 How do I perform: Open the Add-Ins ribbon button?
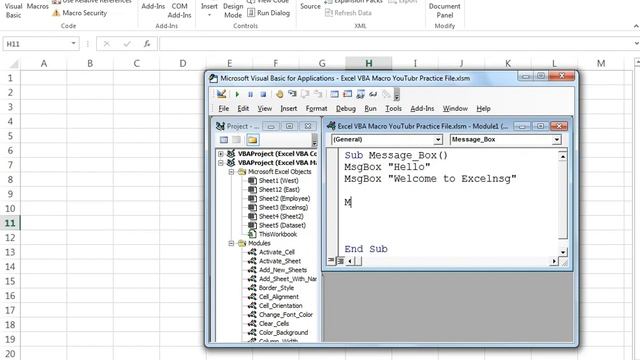(x=153, y=7)
